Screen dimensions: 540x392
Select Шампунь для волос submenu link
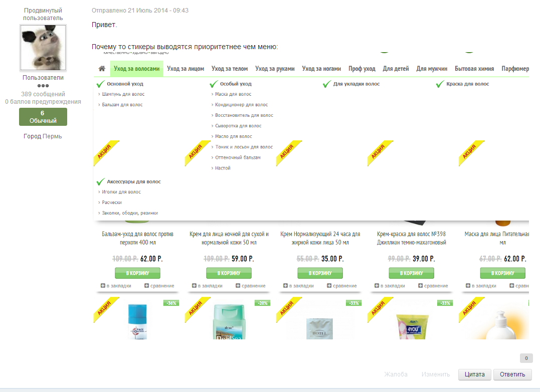[123, 94]
